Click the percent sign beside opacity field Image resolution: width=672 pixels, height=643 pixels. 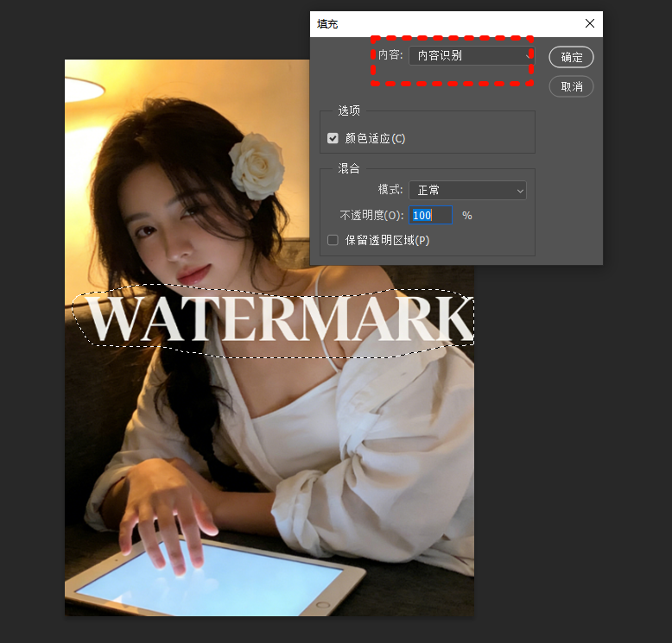pos(467,215)
